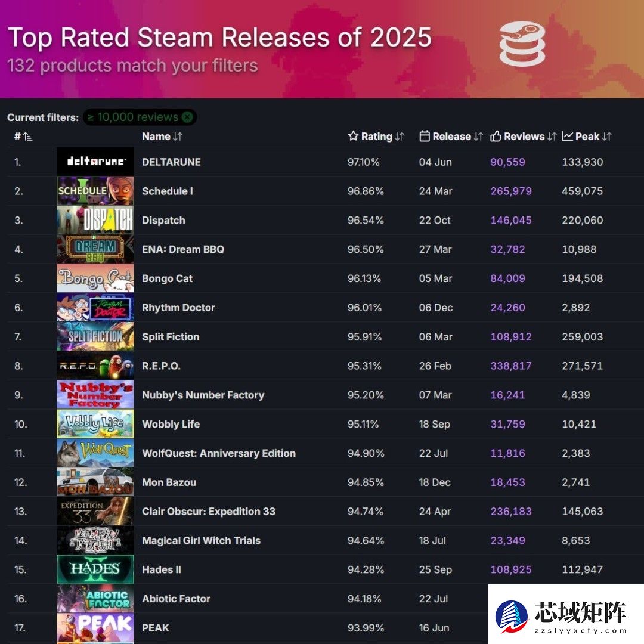The image size is (644, 644).
Task: Click the calendar icon in the Release header
Action: pyautogui.click(x=426, y=137)
